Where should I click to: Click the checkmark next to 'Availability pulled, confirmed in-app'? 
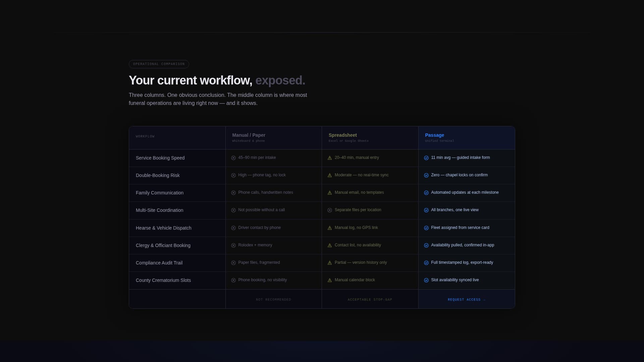pos(426,245)
